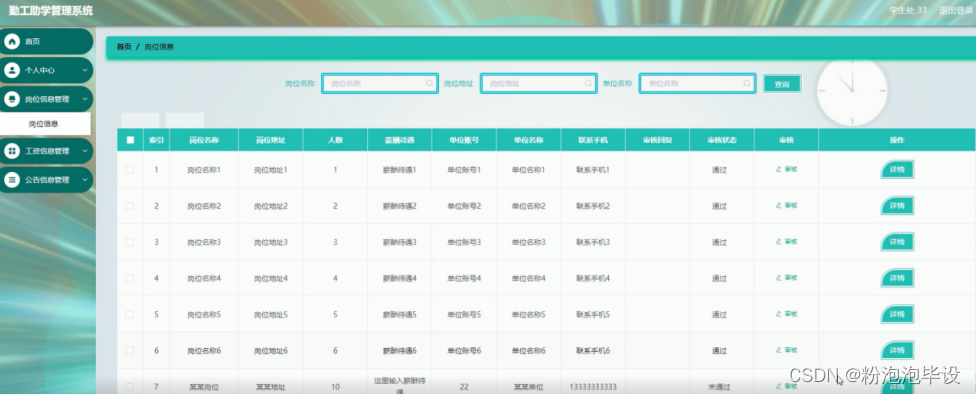Select 岗位信息 submenu item
976x394 pixels.
(45, 124)
